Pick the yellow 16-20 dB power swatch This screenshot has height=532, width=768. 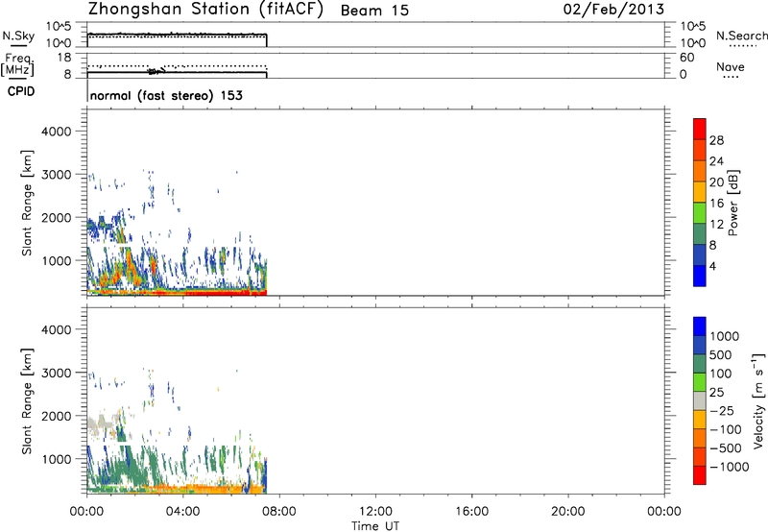click(700, 192)
